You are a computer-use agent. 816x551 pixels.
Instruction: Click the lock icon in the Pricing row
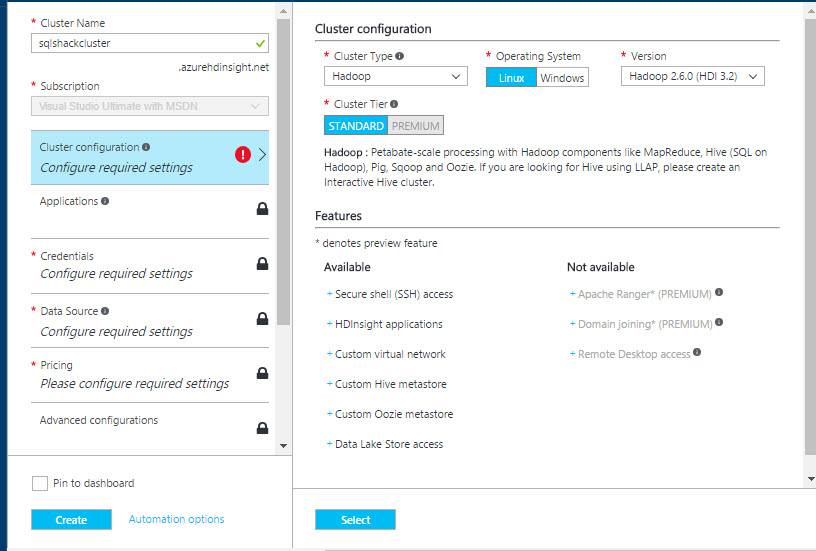(x=262, y=373)
